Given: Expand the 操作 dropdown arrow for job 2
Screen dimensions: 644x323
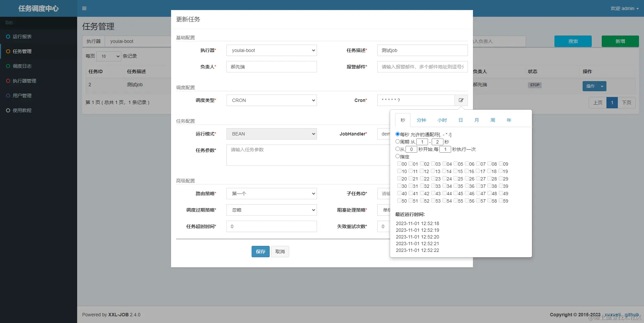Looking at the screenshot, I should (602, 86).
